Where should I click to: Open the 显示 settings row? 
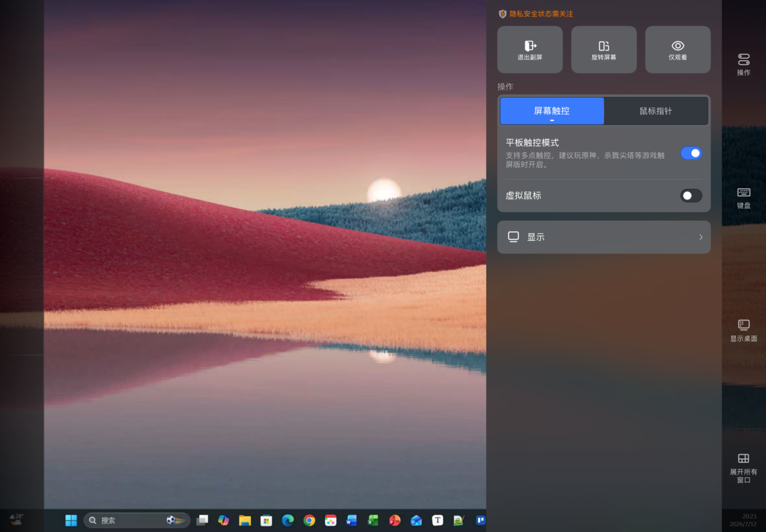(604, 237)
